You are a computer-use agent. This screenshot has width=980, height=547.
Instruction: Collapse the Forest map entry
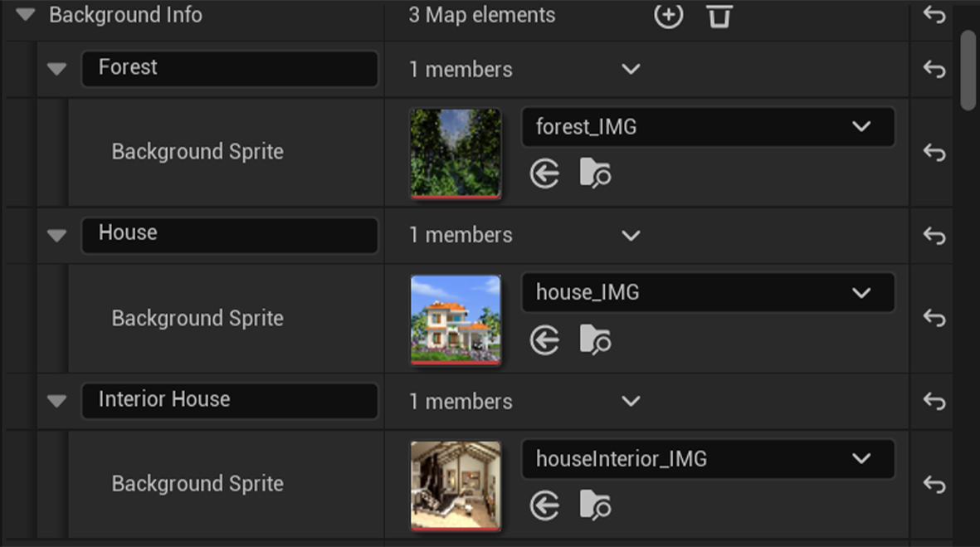56,69
